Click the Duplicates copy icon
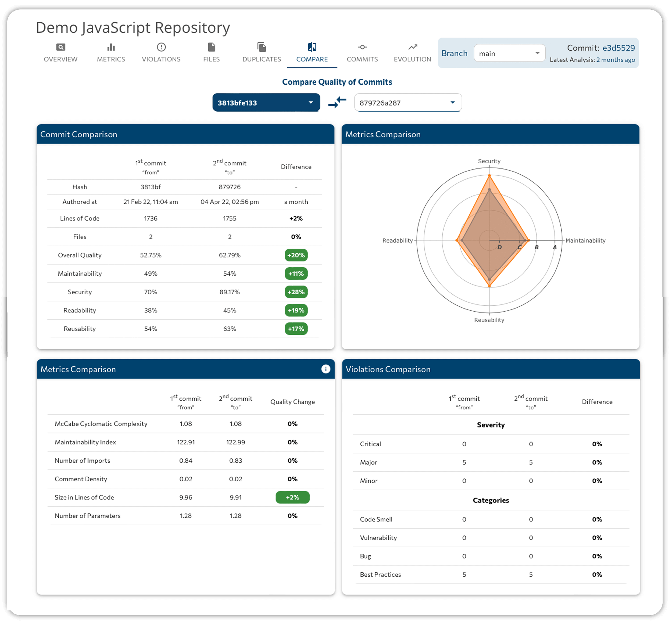This screenshot has width=672, height=626. (x=262, y=47)
